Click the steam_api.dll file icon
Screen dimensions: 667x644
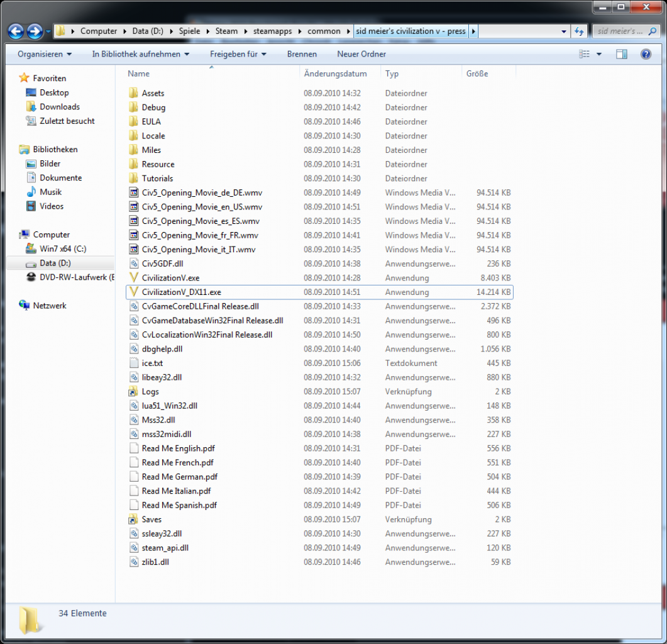(x=133, y=548)
